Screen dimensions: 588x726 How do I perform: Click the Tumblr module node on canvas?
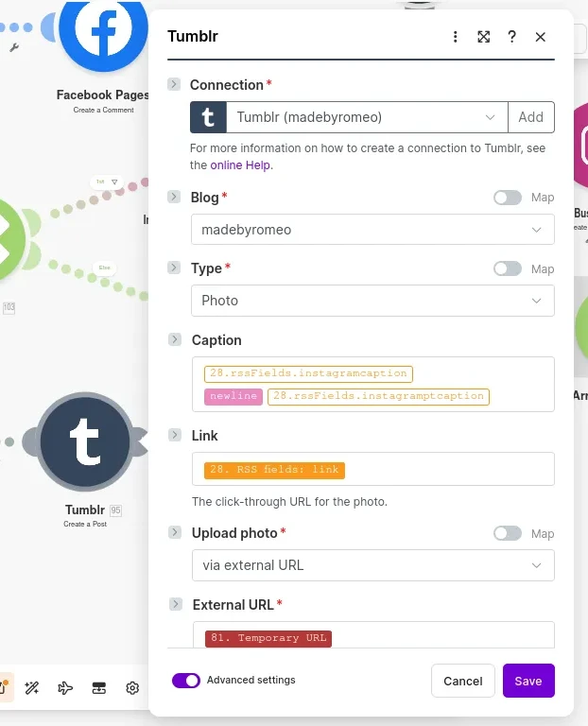85,442
